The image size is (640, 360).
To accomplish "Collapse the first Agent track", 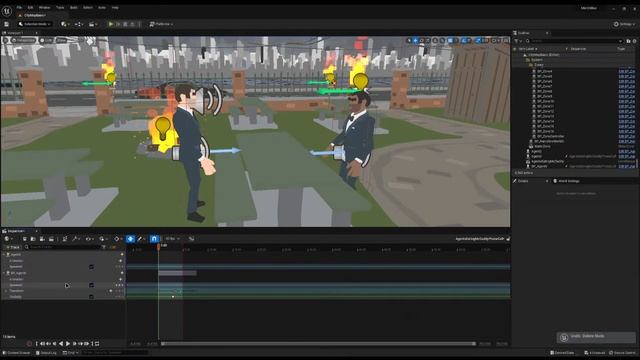I will [4, 255].
